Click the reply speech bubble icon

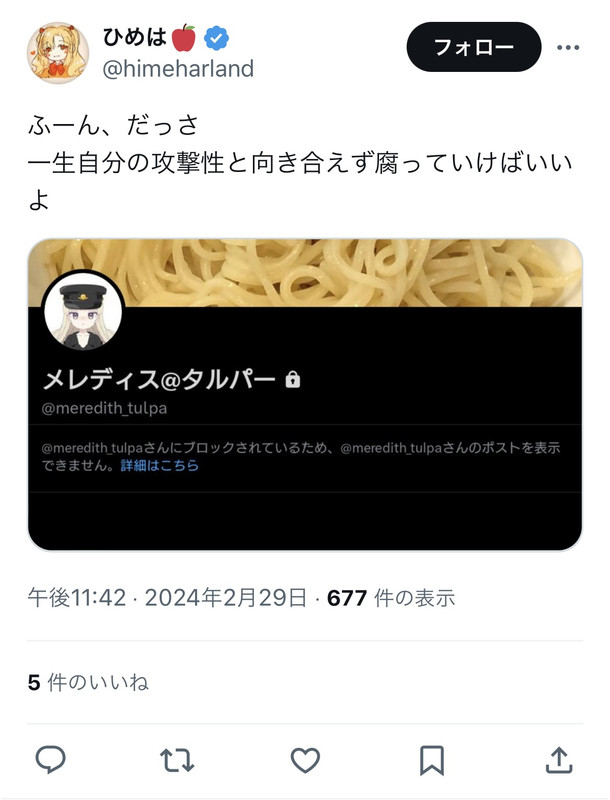click(x=50, y=760)
